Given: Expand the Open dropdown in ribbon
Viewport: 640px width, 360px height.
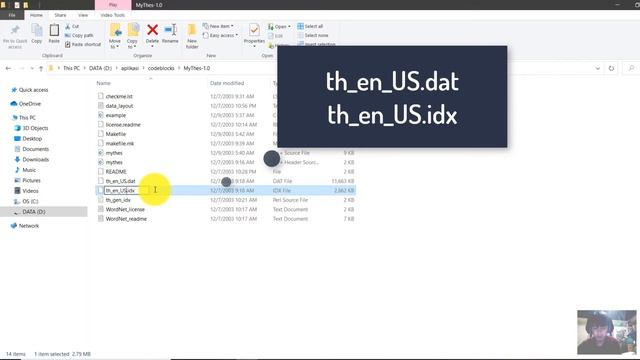Looking at the screenshot, I should pyautogui.click(x=279, y=27).
